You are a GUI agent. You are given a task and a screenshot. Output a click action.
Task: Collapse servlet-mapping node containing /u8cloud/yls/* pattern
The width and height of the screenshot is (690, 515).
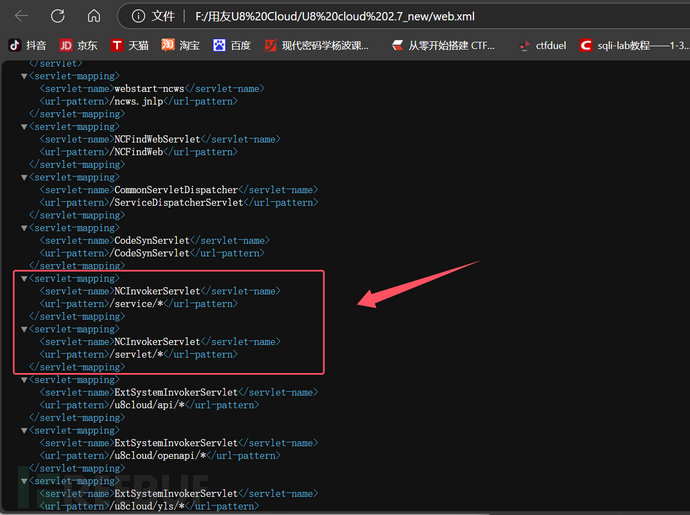click(x=24, y=481)
